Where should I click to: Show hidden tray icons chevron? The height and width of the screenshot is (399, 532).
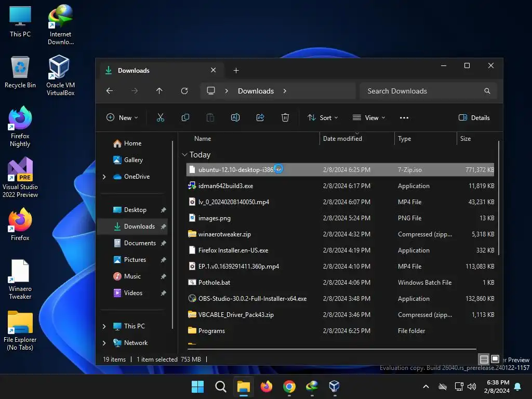click(426, 387)
